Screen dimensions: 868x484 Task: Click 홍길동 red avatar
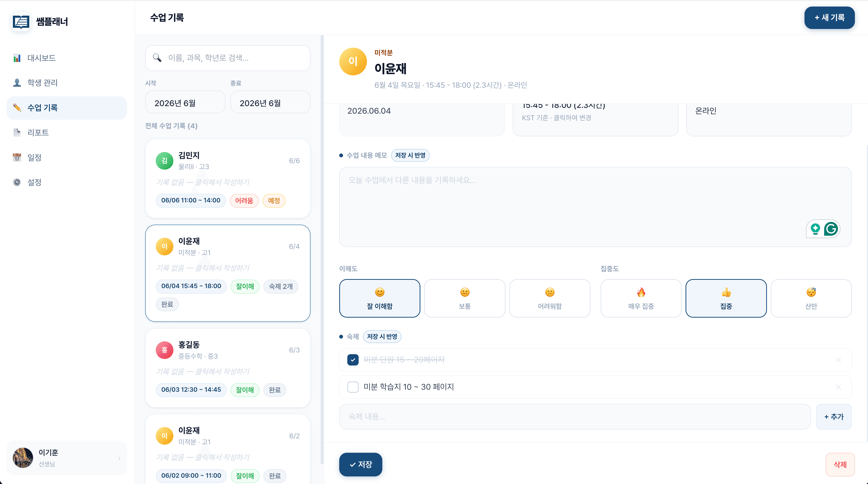164,350
